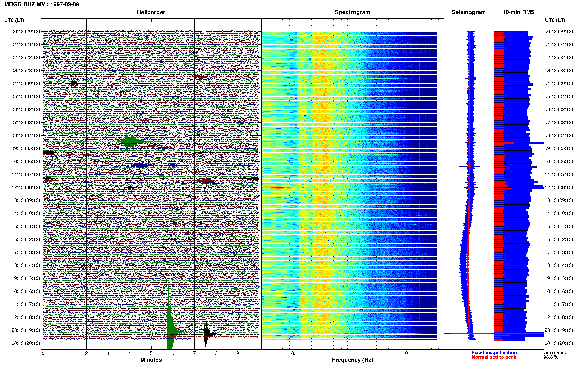Click left time label '23:13 (19:13)'

click(26, 330)
